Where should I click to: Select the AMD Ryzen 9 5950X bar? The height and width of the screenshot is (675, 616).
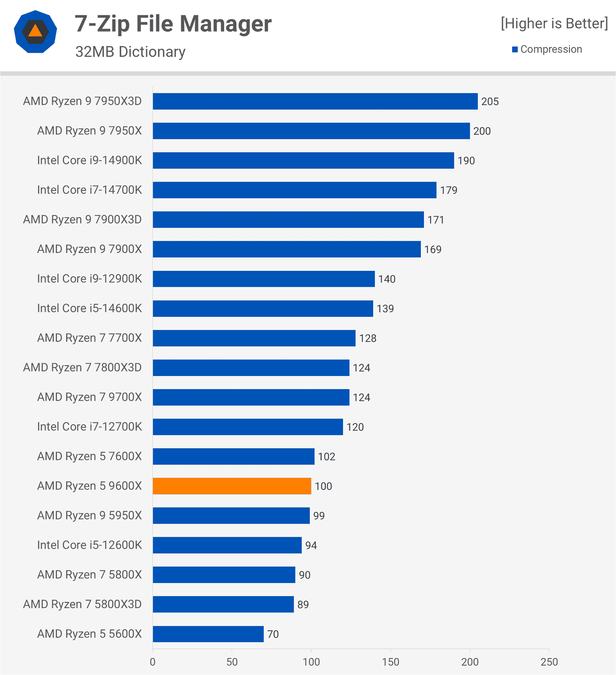coord(231,516)
